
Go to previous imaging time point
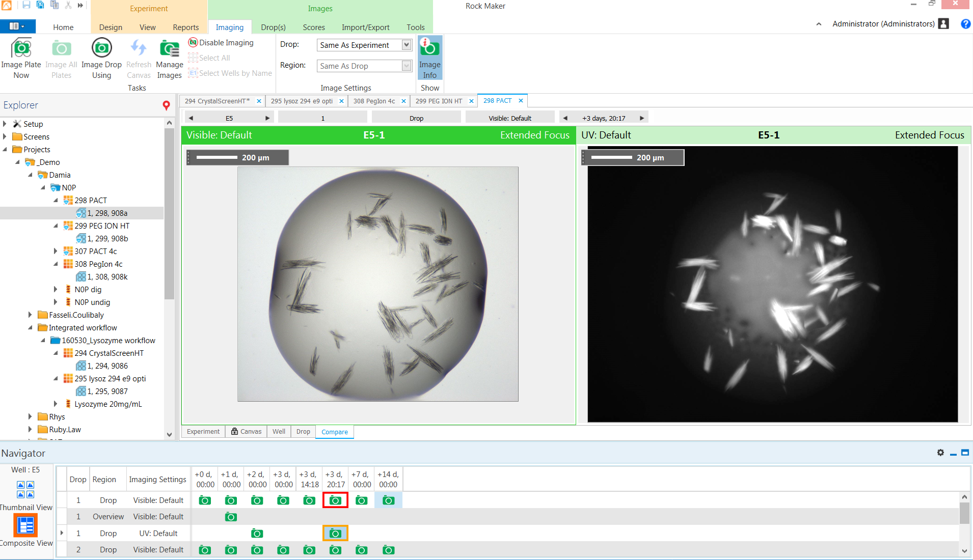565,118
